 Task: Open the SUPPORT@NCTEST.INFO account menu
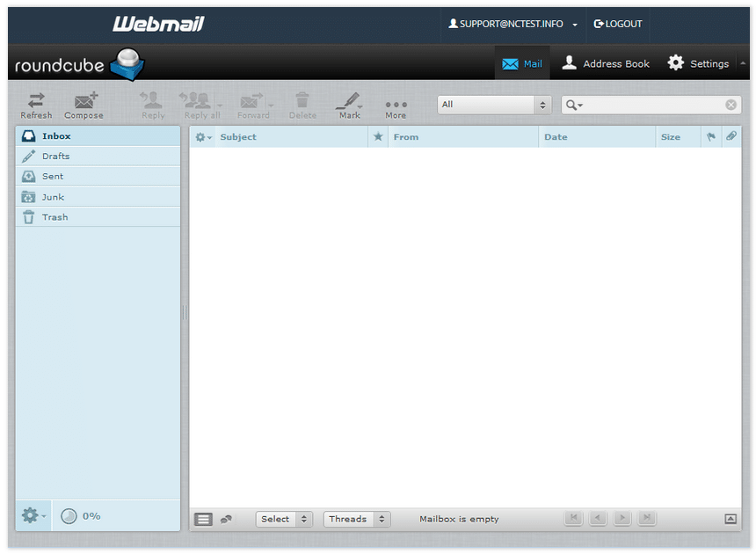tap(513, 24)
